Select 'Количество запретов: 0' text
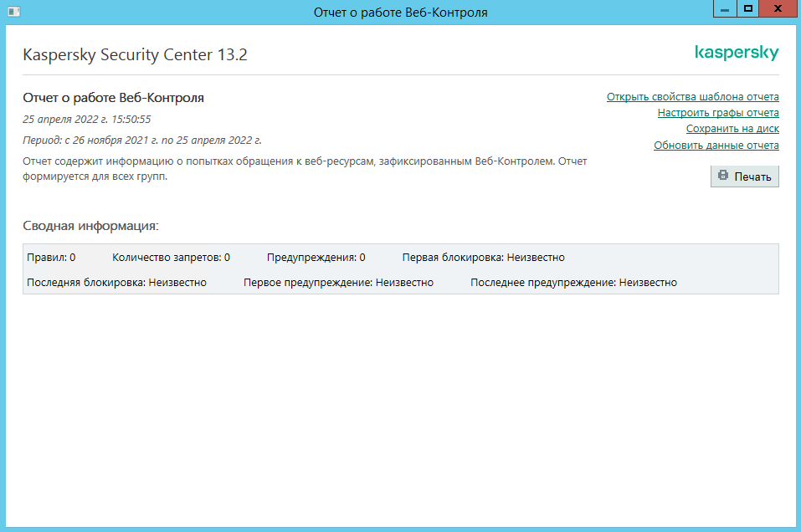The image size is (801, 532). click(x=171, y=258)
